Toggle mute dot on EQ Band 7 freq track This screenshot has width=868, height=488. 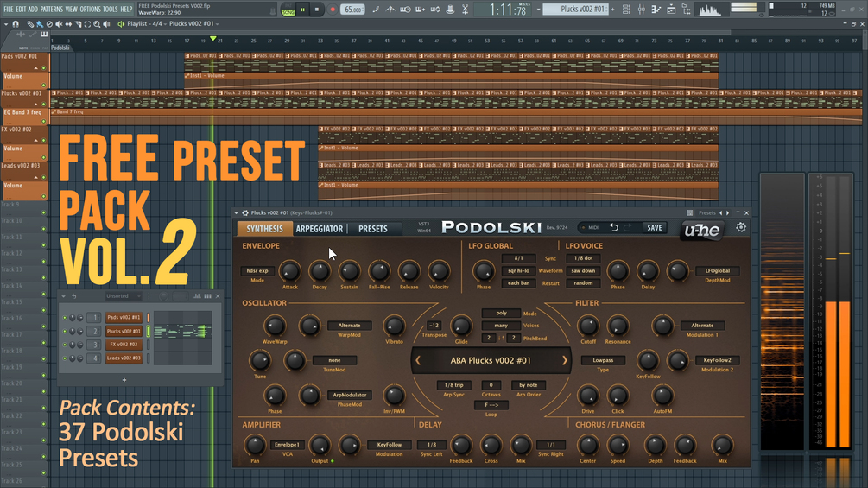click(x=44, y=122)
